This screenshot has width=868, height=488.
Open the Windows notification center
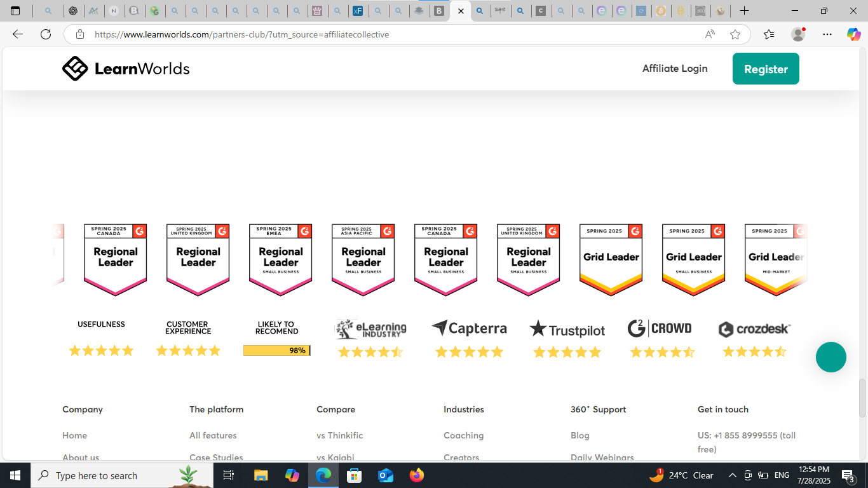coord(848,475)
